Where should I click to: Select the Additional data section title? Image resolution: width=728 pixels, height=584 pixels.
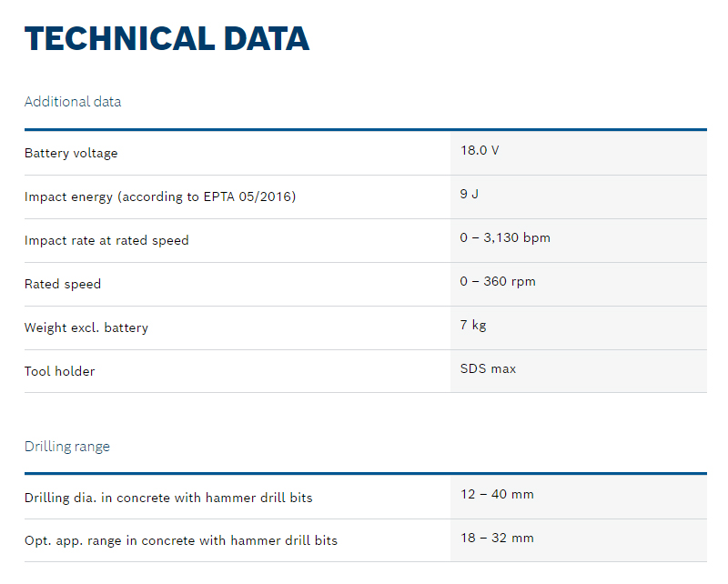[73, 102]
